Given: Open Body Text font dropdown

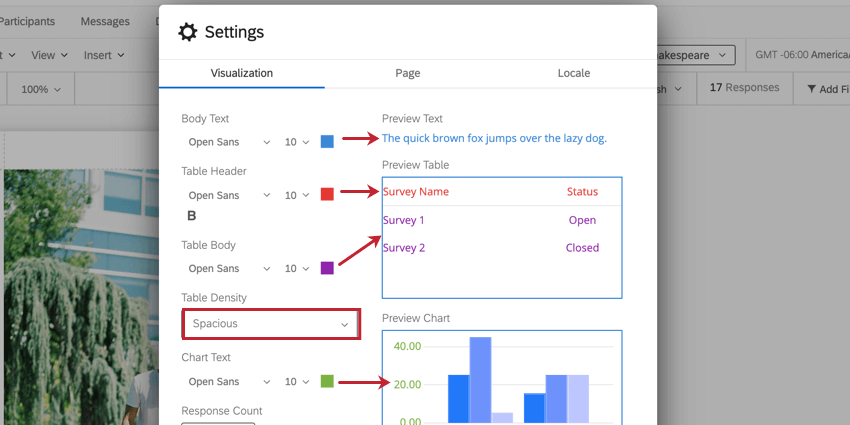Looking at the screenshot, I should tap(229, 142).
